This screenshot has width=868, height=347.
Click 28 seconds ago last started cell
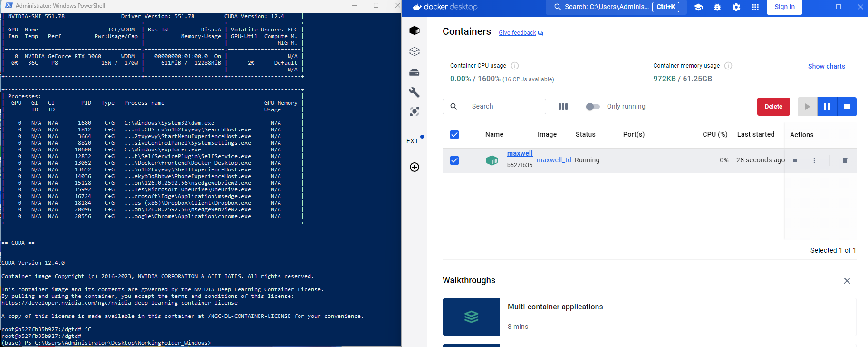(760, 160)
